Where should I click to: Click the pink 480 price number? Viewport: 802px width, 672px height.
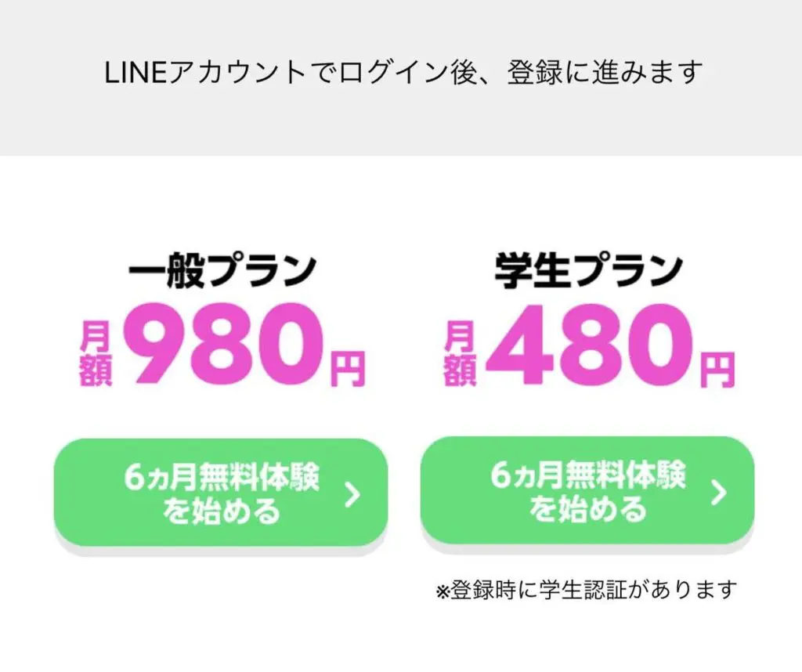589,344
